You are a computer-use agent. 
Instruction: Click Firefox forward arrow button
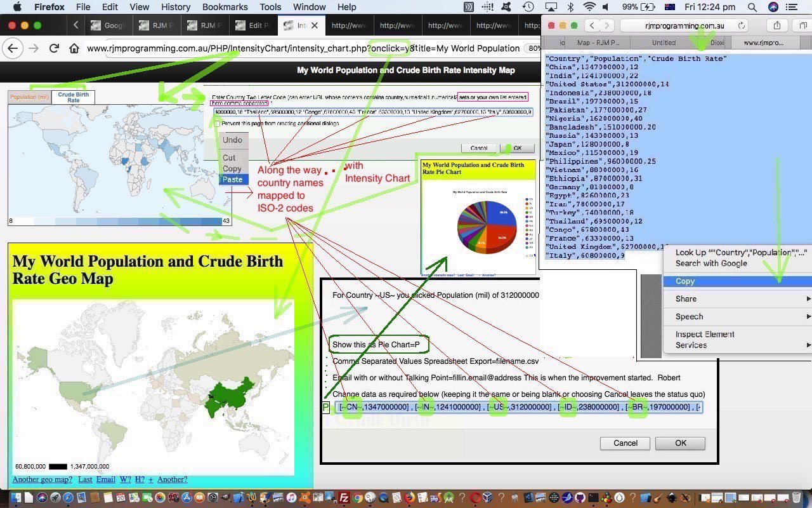pos(34,48)
